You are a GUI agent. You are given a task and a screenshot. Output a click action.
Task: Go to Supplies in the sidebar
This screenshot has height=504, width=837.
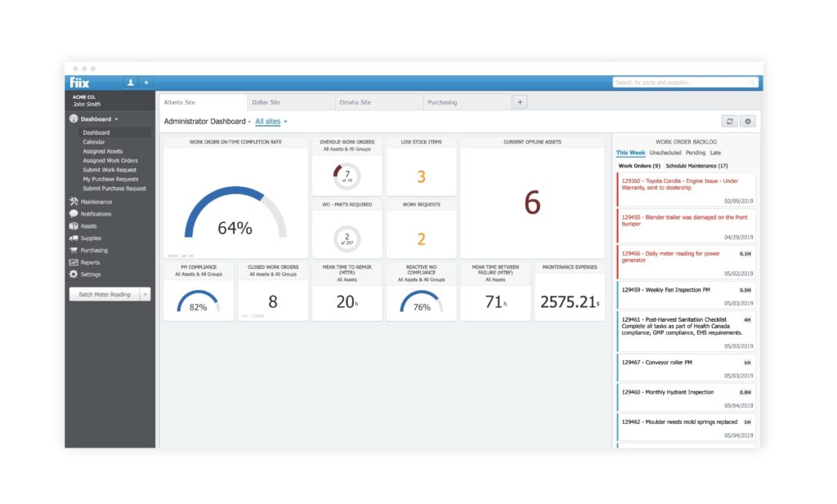tap(91, 239)
